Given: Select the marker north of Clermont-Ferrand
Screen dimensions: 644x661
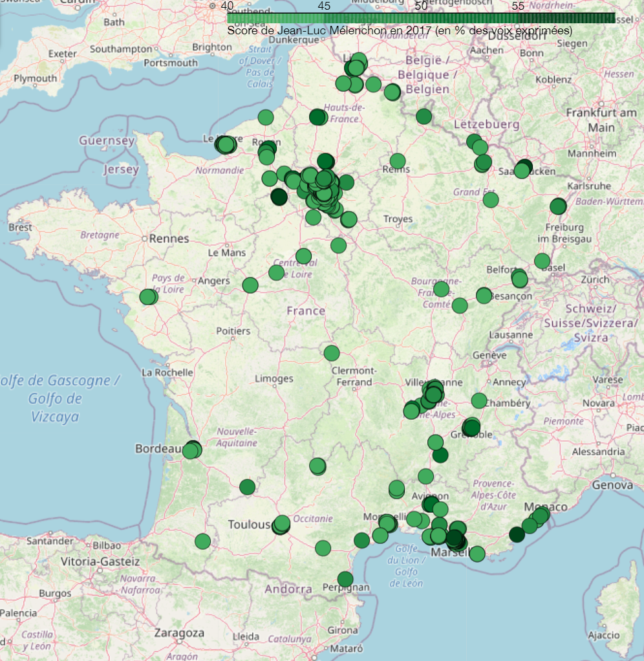Looking at the screenshot, I should click(331, 353).
